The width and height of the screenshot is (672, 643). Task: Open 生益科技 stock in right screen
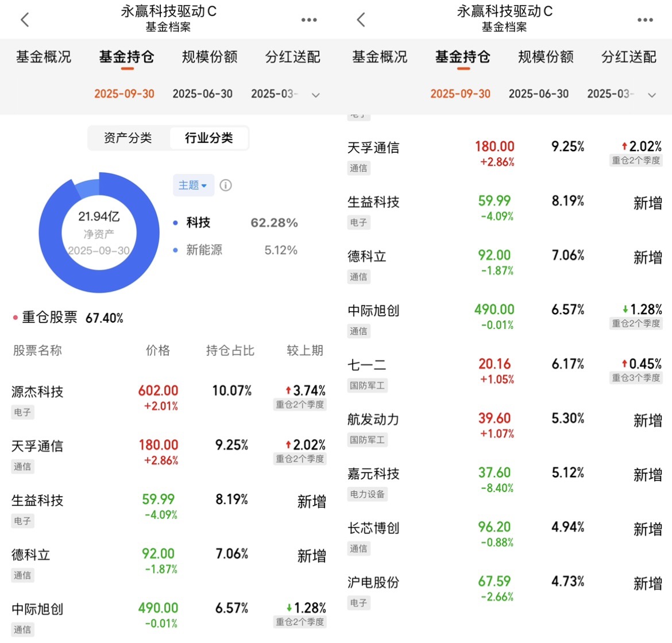click(504, 211)
